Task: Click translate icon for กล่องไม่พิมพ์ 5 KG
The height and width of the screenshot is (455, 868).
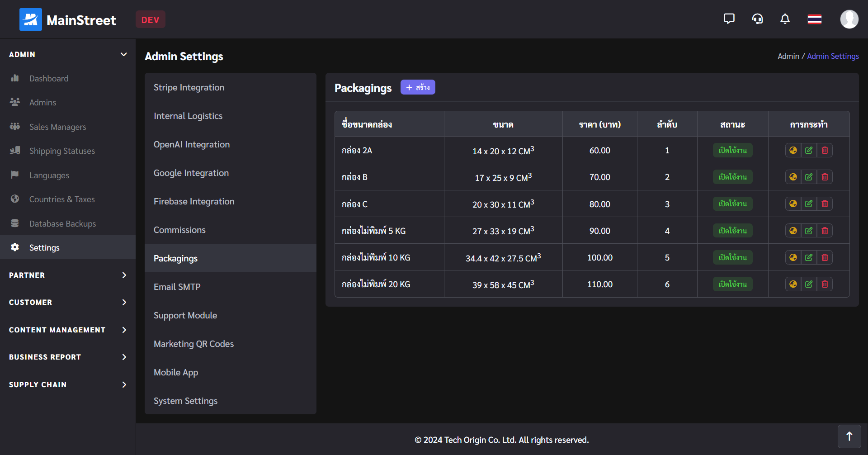Action: 793,231
